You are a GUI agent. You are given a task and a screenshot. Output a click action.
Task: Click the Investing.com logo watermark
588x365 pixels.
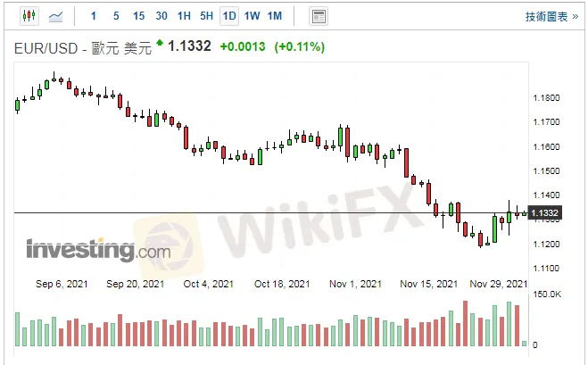tap(98, 250)
